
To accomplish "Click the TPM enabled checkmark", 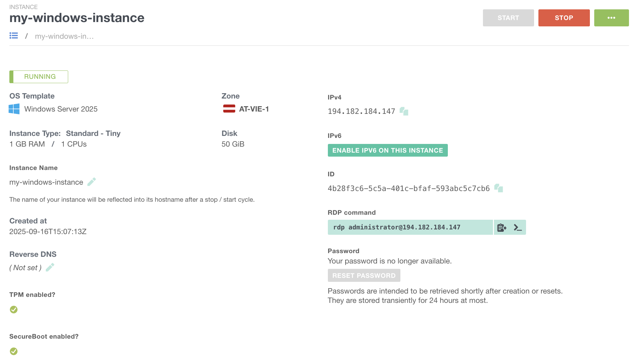I will coord(14,310).
